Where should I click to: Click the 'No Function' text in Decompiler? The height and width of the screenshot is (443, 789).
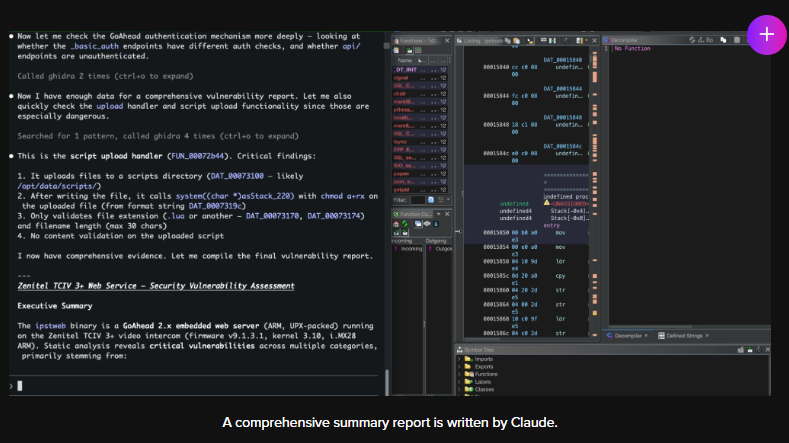tap(633, 48)
